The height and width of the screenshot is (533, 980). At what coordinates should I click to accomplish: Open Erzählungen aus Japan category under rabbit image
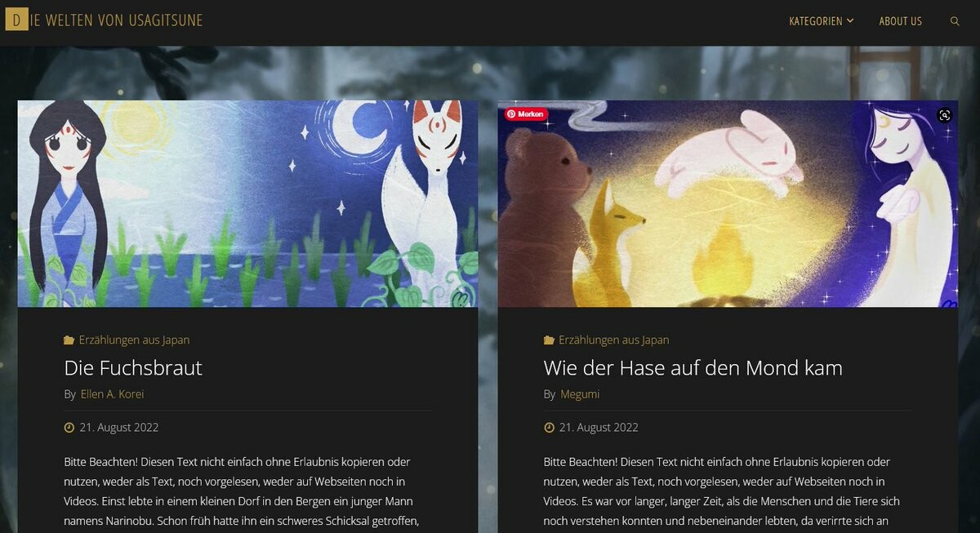tap(614, 340)
